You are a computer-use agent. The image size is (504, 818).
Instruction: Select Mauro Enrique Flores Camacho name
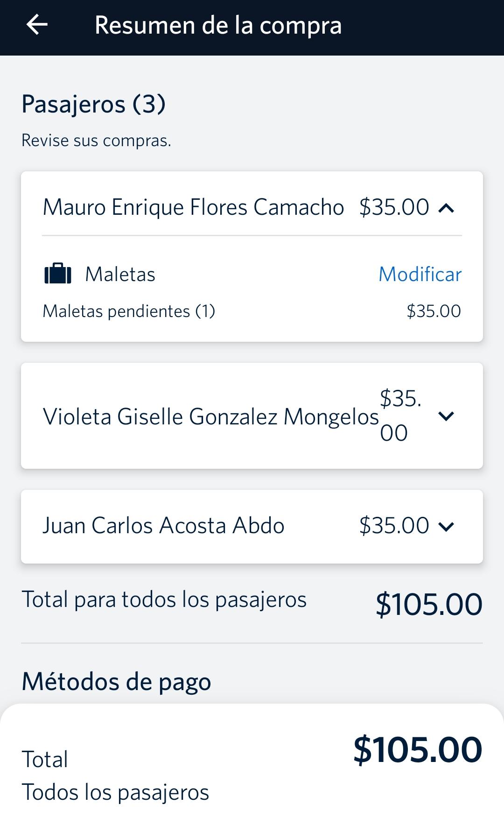[193, 207]
